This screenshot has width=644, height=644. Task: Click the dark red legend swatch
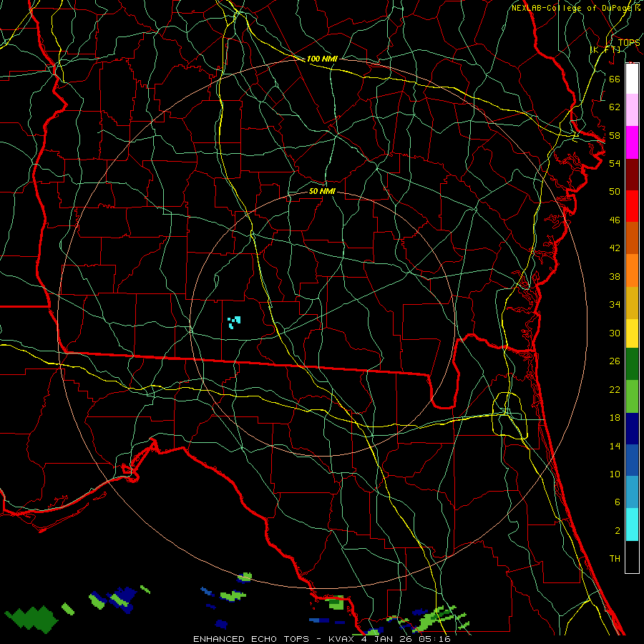[x=632, y=174]
